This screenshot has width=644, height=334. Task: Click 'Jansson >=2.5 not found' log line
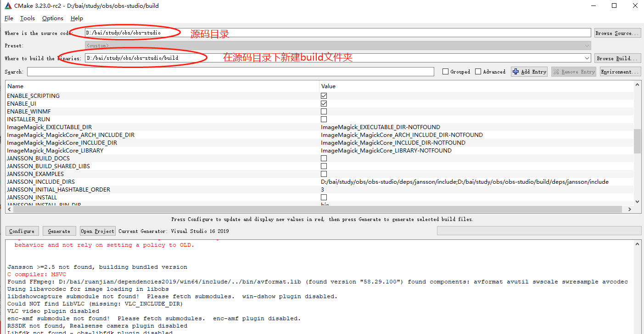point(97,267)
